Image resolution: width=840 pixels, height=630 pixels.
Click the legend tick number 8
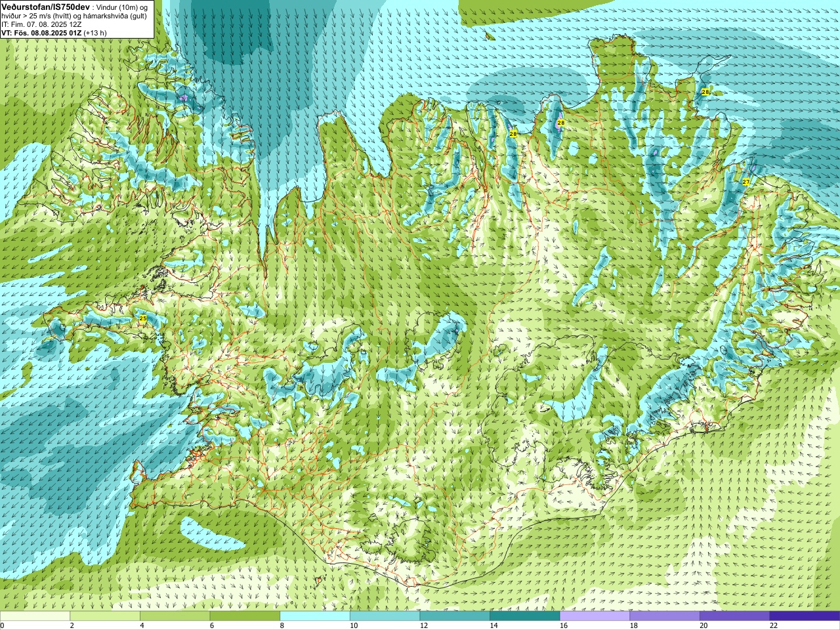click(x=282, y=626)
